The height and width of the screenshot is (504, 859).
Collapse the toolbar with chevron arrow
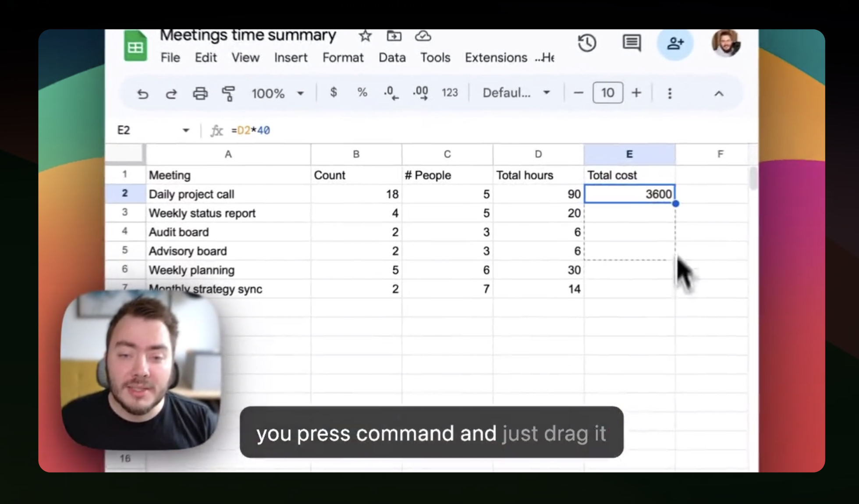point(719,93)
